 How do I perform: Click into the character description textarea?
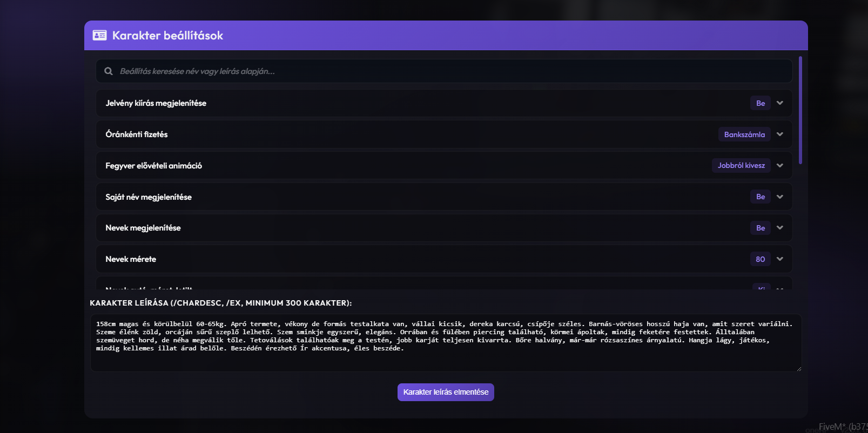[x=446, y=343]
